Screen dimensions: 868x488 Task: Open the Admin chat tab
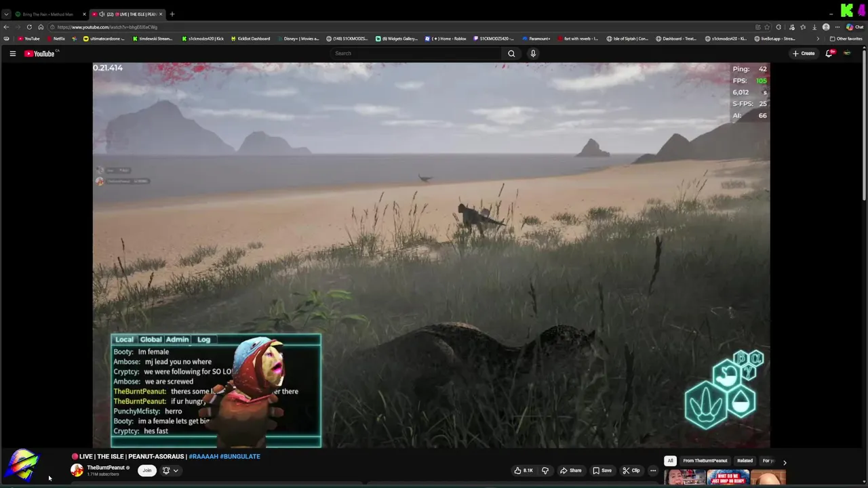point(177,340)
